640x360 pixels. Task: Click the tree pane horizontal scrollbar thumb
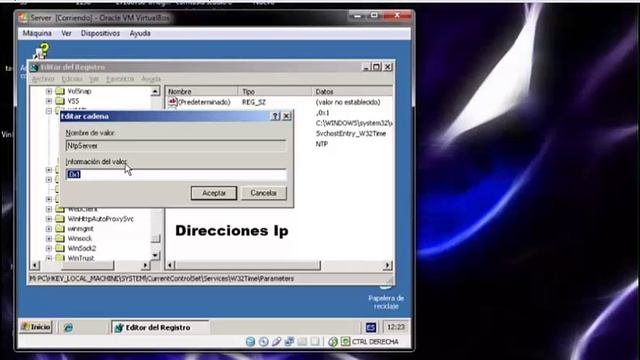coord(87,265)
